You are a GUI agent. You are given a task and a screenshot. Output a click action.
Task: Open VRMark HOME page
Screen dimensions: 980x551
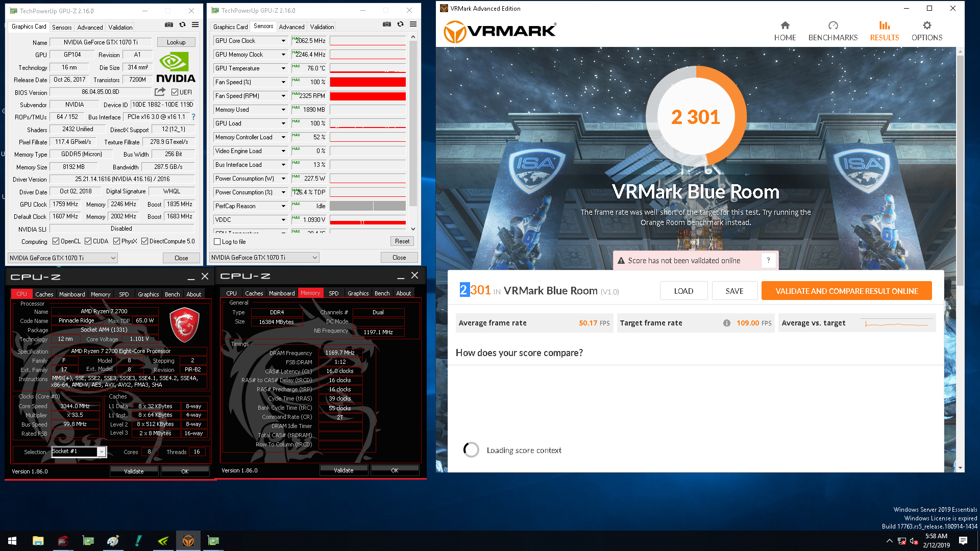(x=785, y=31)
